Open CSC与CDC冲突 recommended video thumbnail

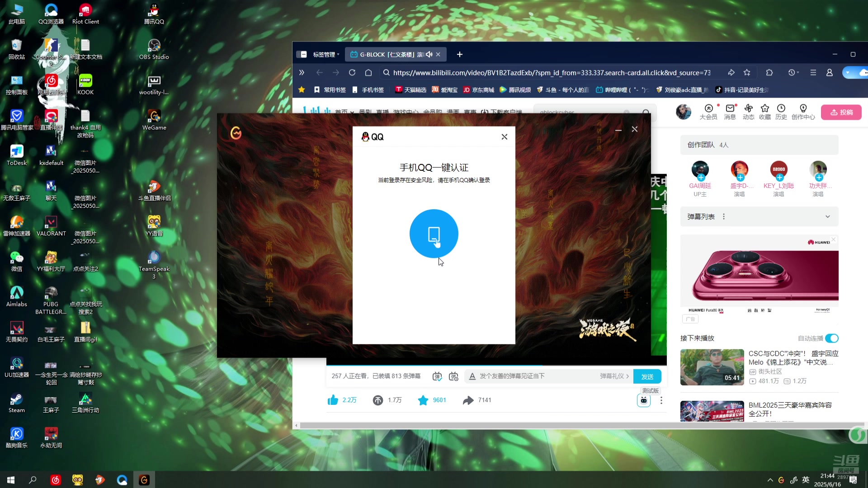712,367
